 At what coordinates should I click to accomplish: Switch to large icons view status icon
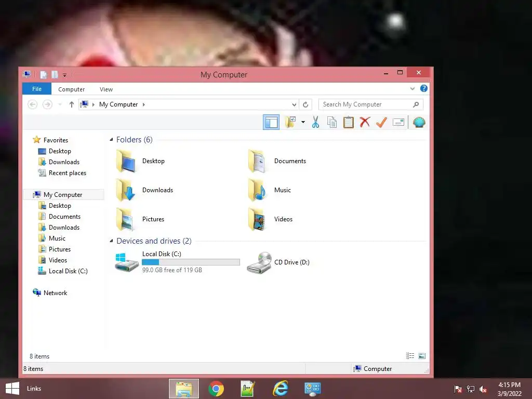point(422,355)
